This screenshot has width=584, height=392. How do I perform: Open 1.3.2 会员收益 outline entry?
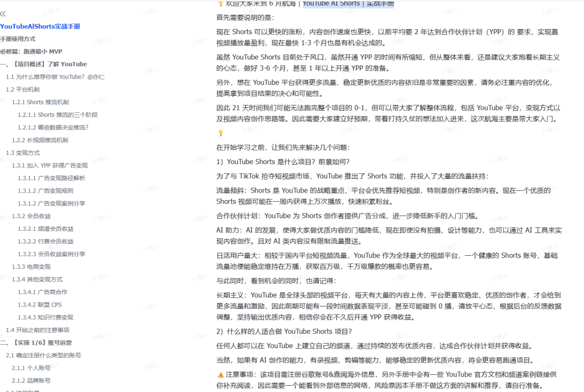tap(31, 216)
